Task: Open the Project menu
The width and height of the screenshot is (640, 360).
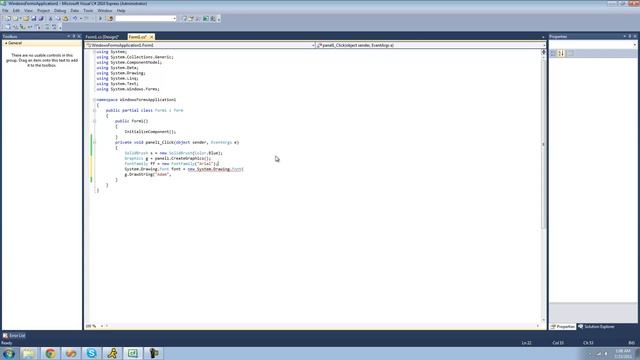Action: point(43,11)
